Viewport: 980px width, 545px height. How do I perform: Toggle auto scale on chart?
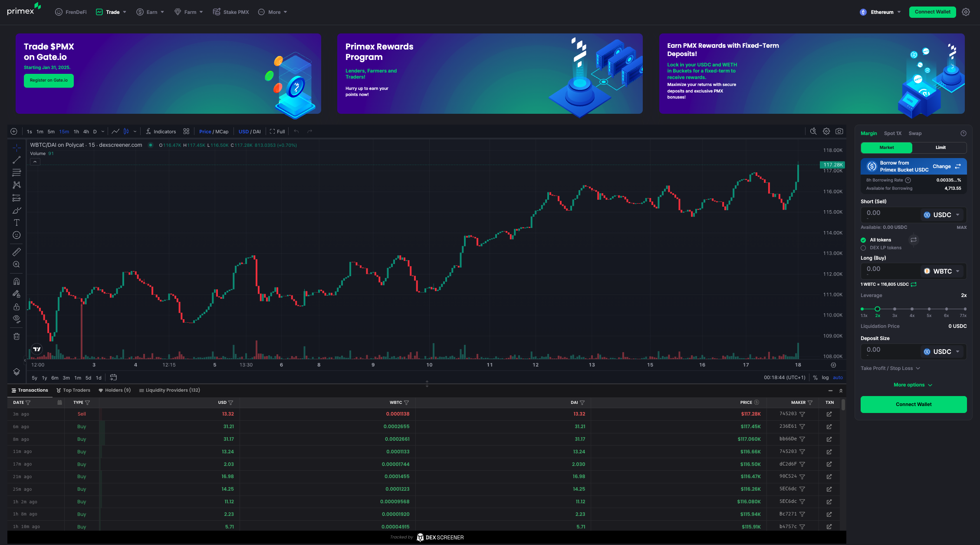point(838,377)
